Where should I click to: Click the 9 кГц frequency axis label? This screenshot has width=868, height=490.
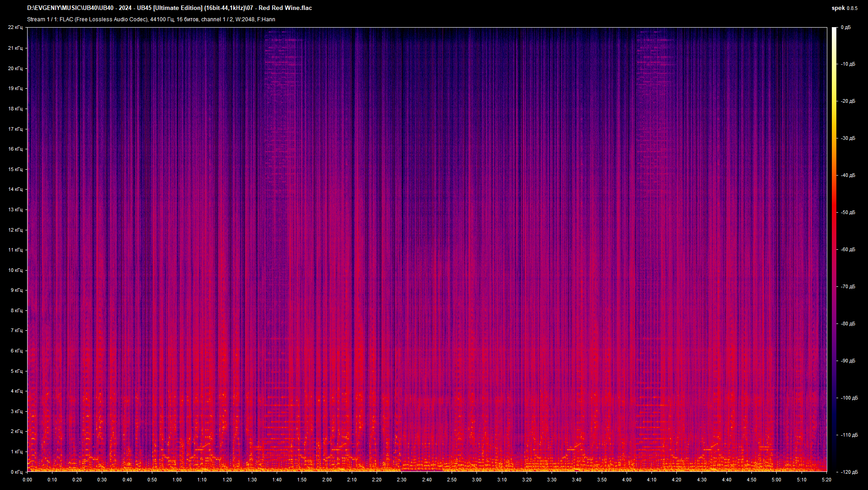tap(17, 290)
